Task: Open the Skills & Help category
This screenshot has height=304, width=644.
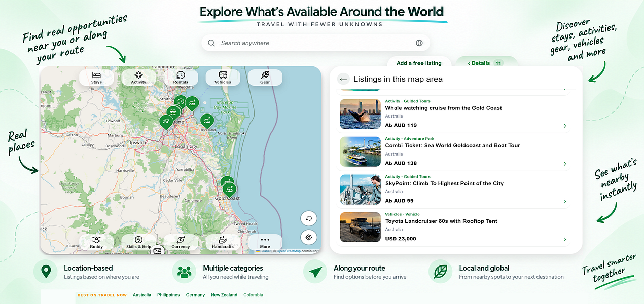Action: click(138, 242)
